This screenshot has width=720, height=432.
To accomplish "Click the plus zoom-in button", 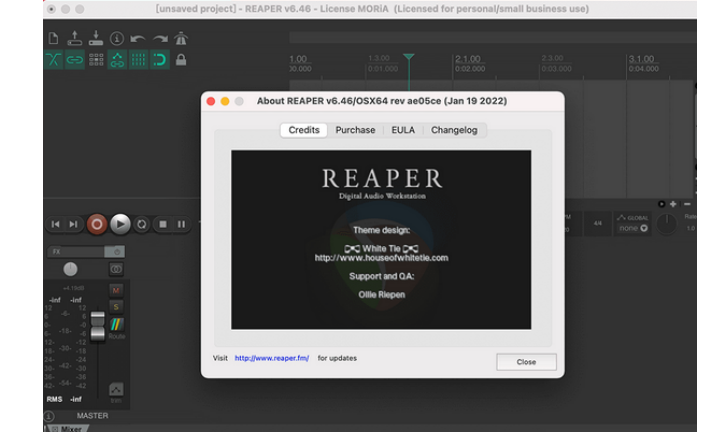I will point(673,204).
